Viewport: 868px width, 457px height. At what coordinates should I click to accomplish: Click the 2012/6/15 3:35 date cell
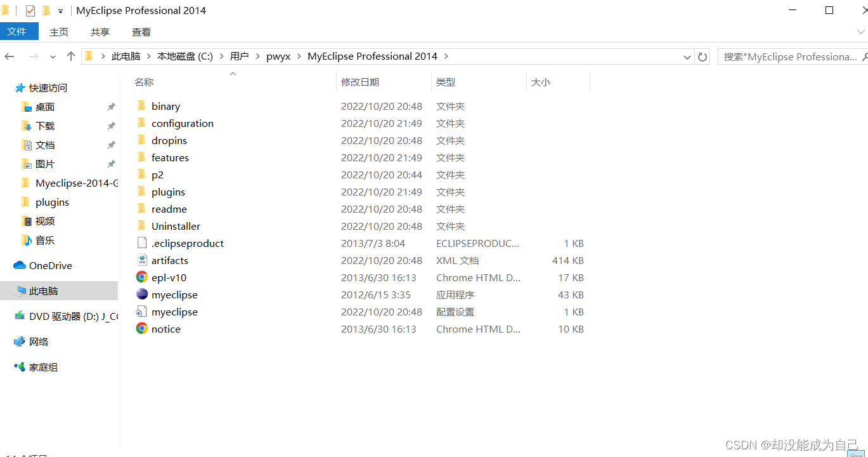(x=376, y=295)
